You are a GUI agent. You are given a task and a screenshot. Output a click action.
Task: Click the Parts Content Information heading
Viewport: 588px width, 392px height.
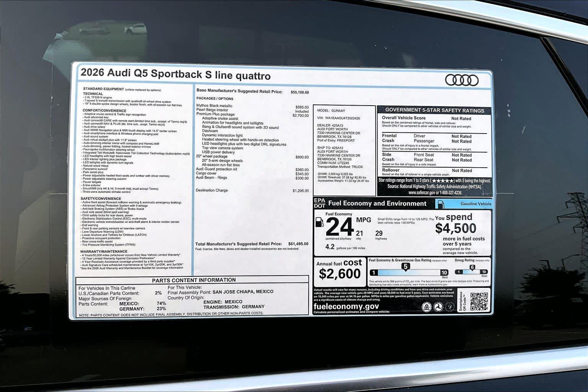(194, 280)
